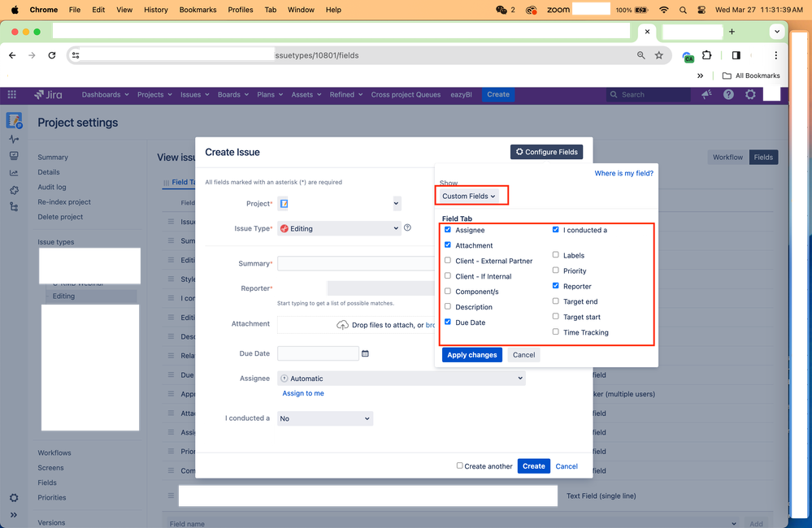The width and height of the screenshot is (812, 528).
Task: Open the History menu in macOS menu bar
Action: [x=156, y=10]
